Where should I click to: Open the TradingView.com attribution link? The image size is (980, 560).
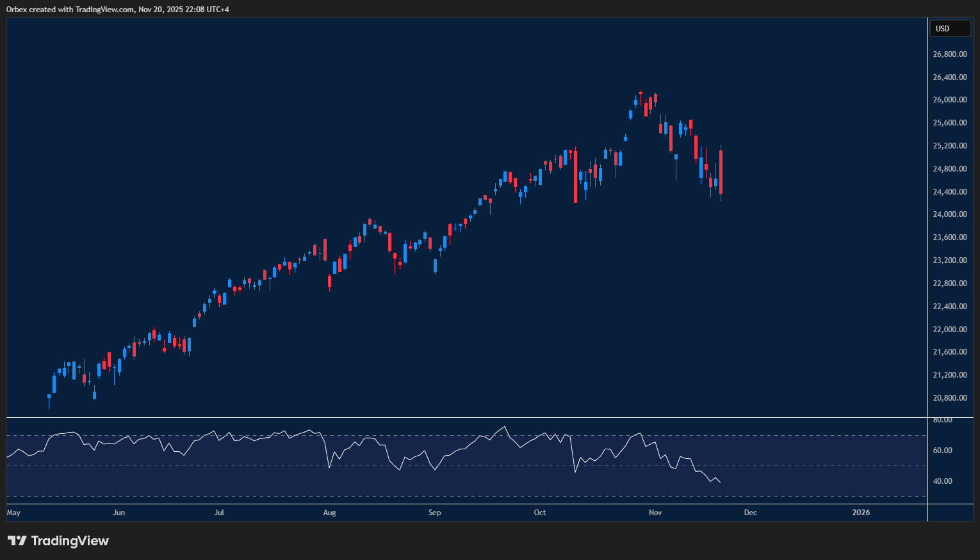pyautogui.click(x=102, y=9)
